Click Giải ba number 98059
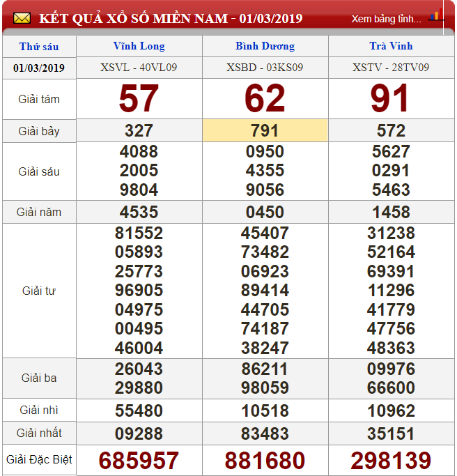The height and width of the screenshot is (476, 457). [x=265, y=388]
